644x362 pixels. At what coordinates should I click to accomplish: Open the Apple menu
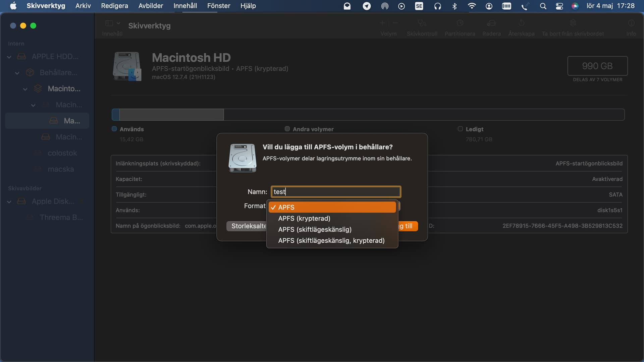tap(13, 6)
